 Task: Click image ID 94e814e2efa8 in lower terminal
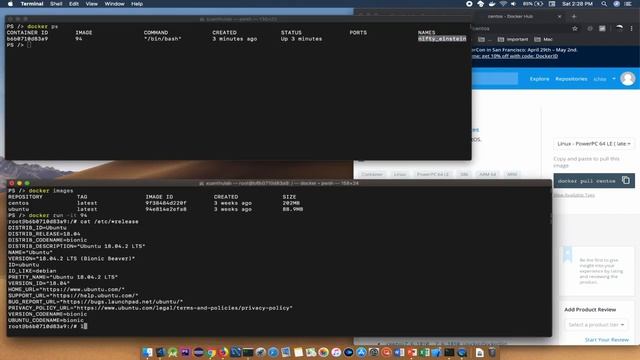[x=166, y=209]
